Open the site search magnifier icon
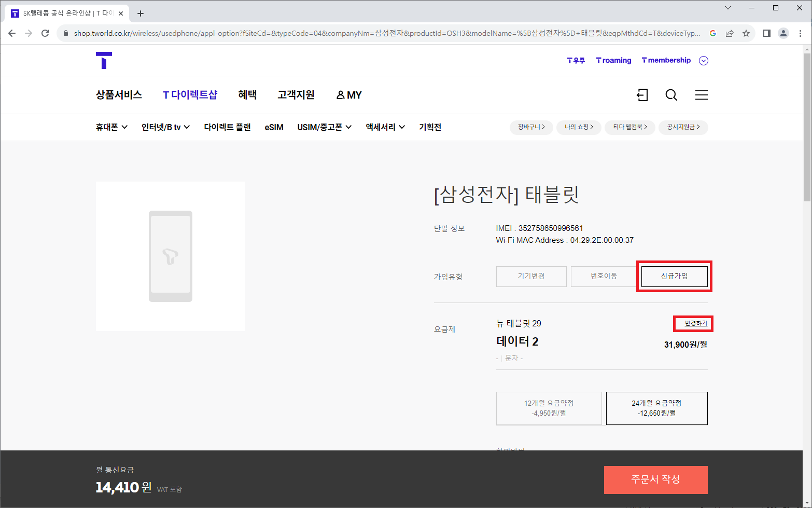Image resolution: width=812 pixels, height=508 pixels. [671, 95]
